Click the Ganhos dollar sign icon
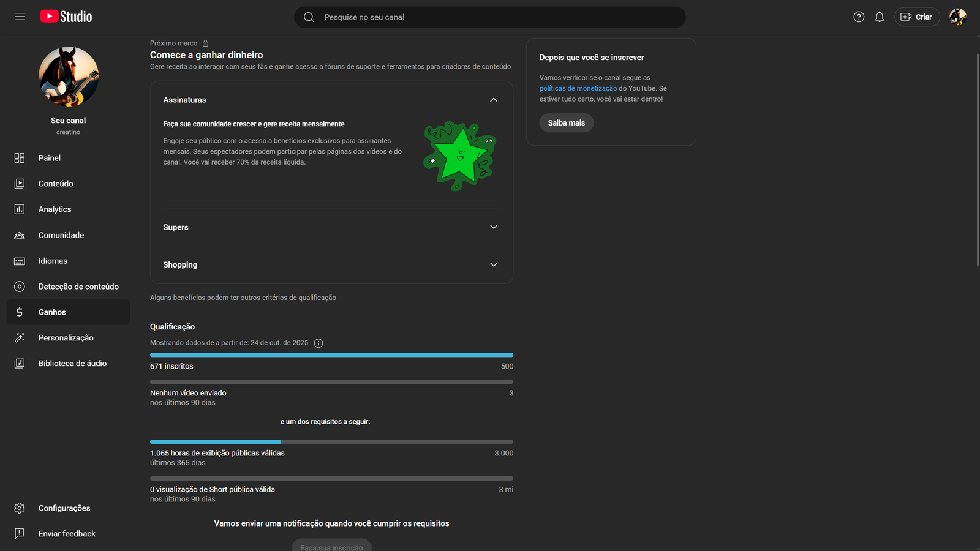 tap(20, 312)
